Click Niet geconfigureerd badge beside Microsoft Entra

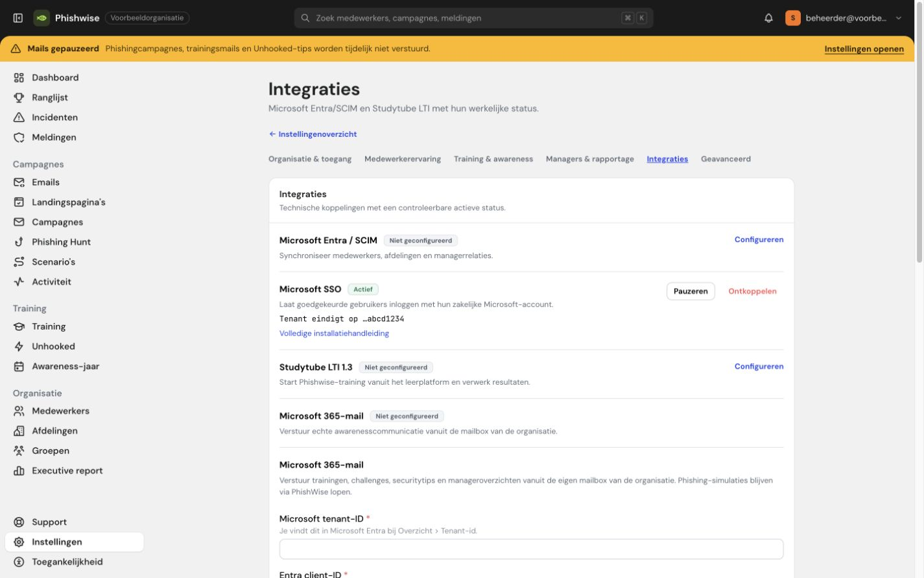pyautogui.click(x=420, y=241)
